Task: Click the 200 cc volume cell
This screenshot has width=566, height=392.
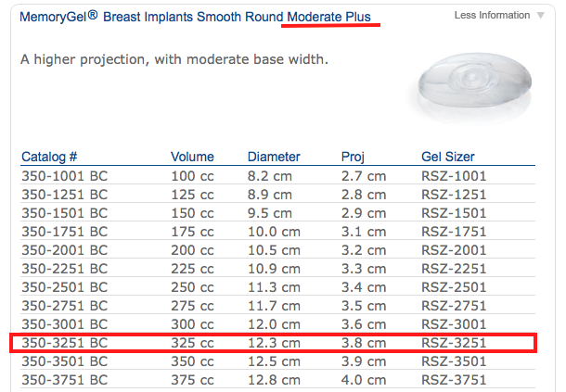Action: (192, 250)
